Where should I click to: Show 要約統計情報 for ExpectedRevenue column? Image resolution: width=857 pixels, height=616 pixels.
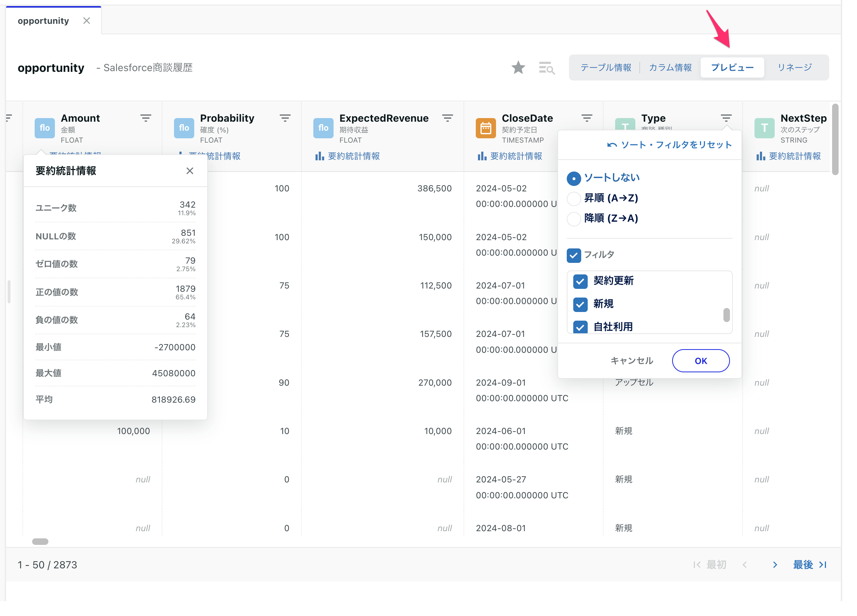click(x=348, y=156)
